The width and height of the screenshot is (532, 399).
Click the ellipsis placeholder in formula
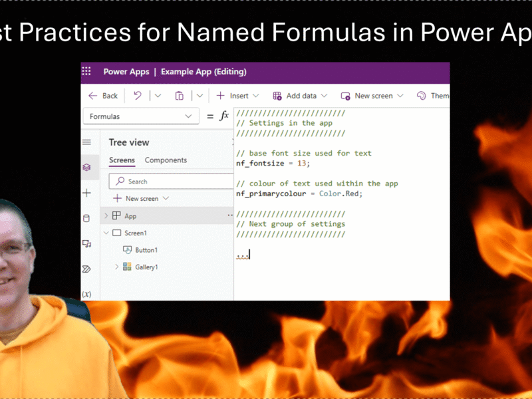pos(242,255)
